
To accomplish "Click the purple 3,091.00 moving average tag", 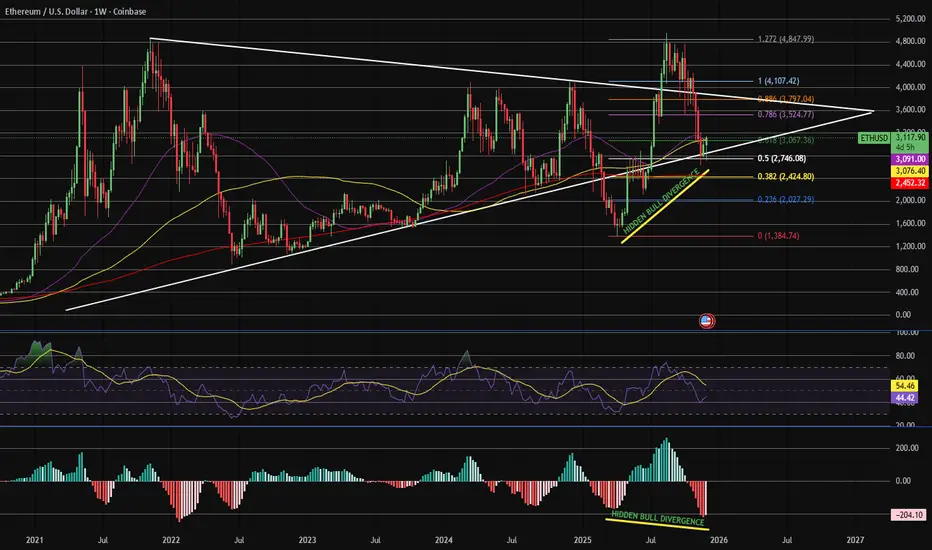I will point(909,159).
